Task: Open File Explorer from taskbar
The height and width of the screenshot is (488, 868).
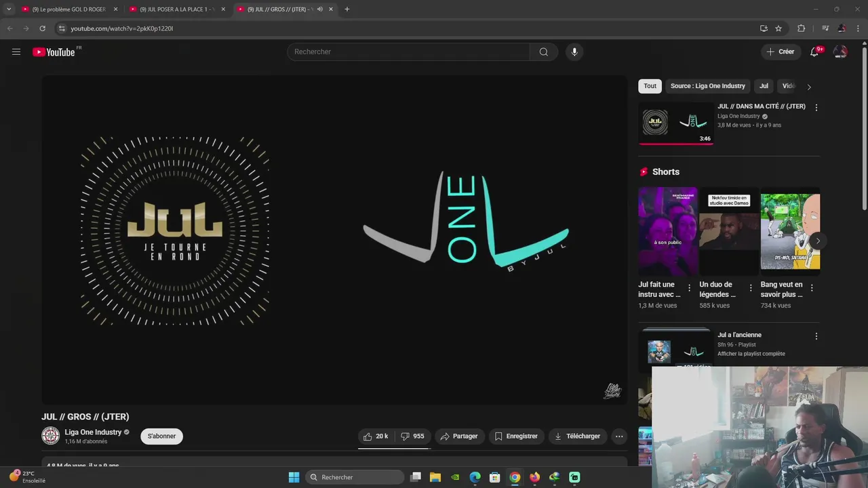Action: [435, 477]
